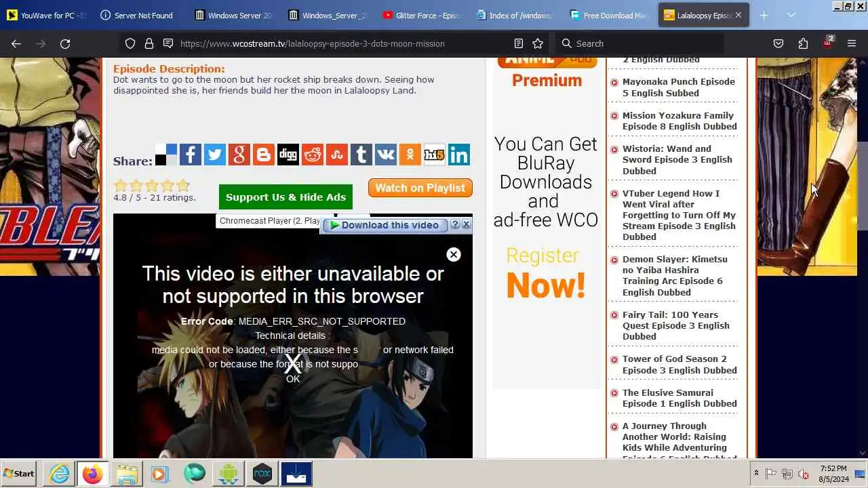Click the browser Back arrow
Viewport: 868px width, 488px height.
(16, 43)
